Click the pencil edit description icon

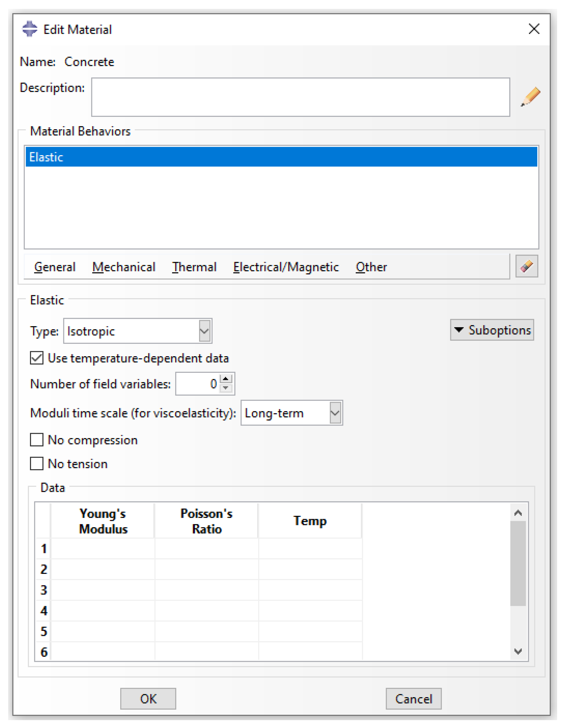coord(530,97)
